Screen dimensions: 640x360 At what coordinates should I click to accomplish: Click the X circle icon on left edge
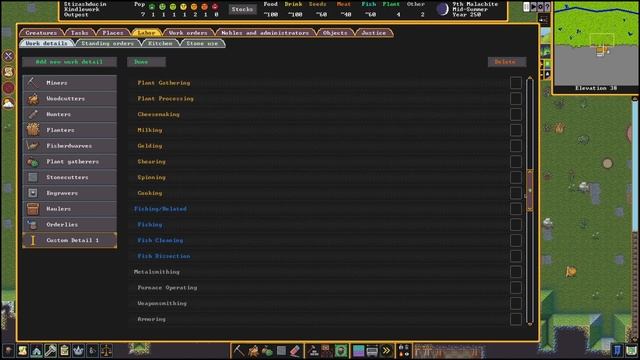click(8, 56)
